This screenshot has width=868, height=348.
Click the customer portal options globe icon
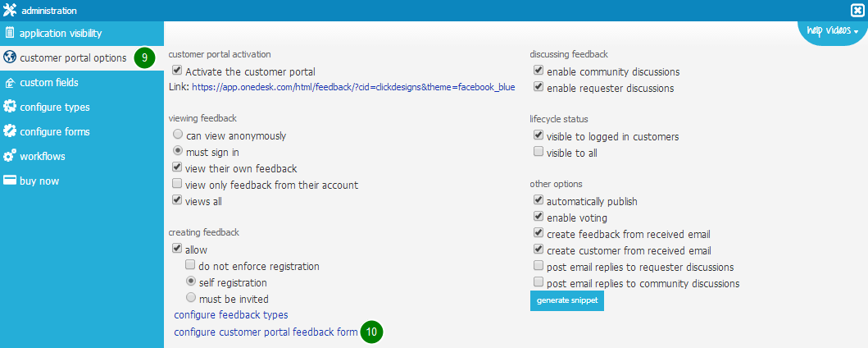(x=9, y=57)
